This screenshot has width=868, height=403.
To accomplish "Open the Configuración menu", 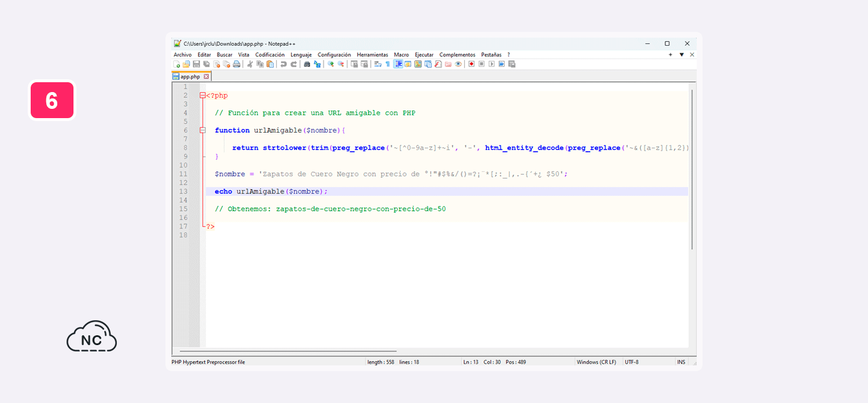I will pyautogui.click(x=334, y=54).
